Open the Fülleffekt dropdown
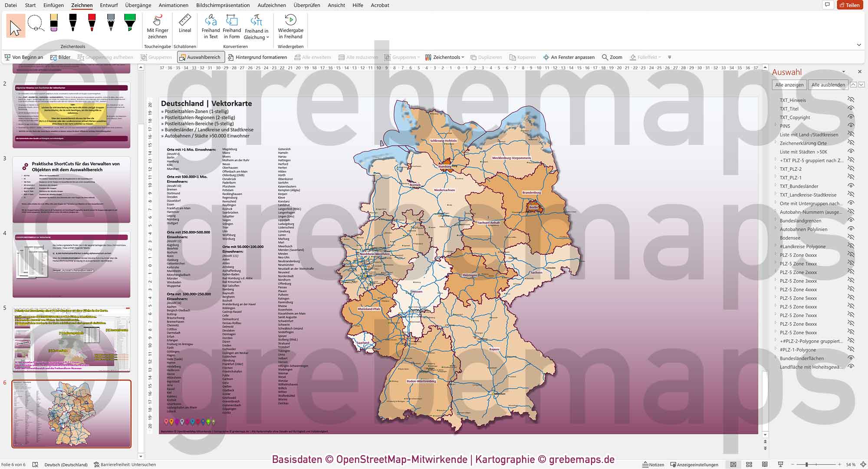Image resolution: width=868 pixels, height=469 pixels. [x=661, y=57]
